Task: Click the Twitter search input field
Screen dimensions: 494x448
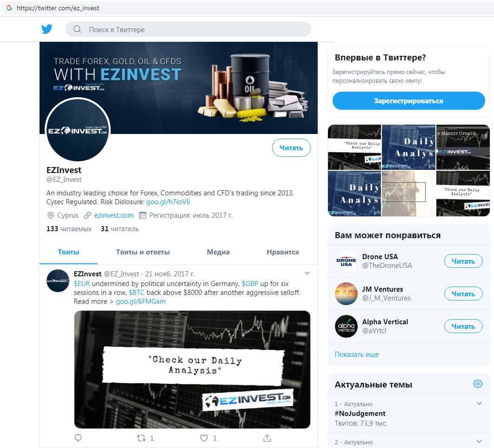Action: pos(188,29)
